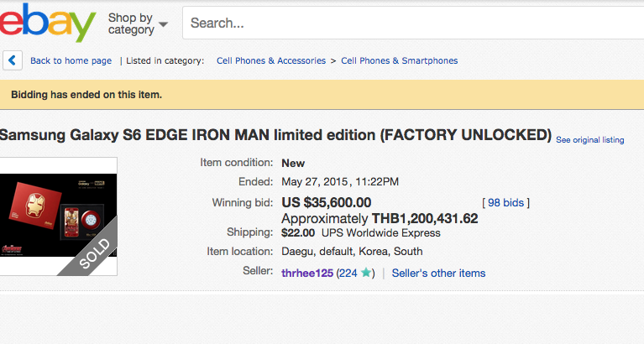
Task: Click the seller feedback score 224
Action: (x=349, y=273)
